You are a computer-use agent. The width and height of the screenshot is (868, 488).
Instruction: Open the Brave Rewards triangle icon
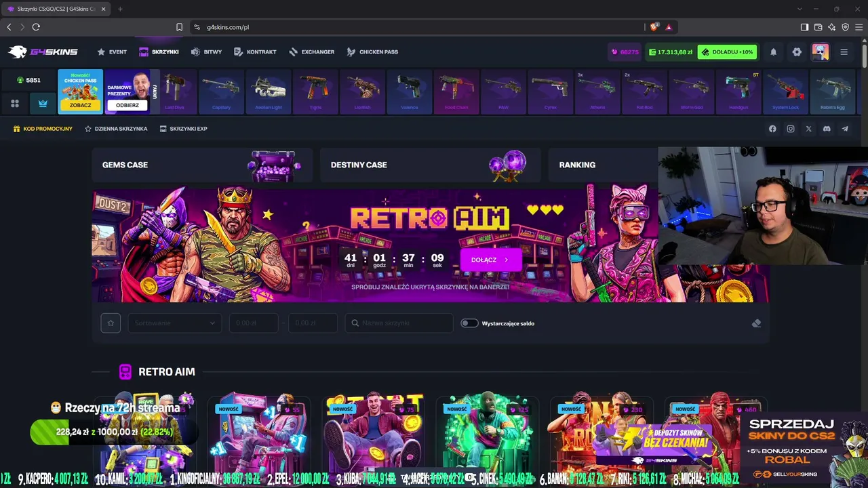point(669,27)
